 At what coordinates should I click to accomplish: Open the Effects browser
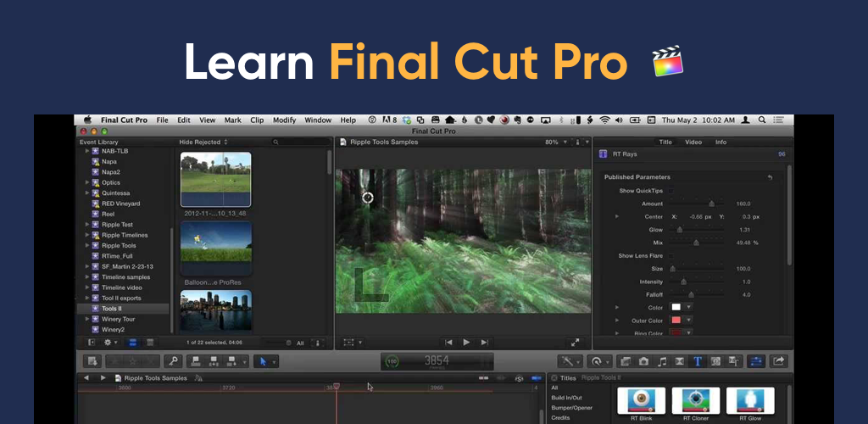(x=626, y=361)
